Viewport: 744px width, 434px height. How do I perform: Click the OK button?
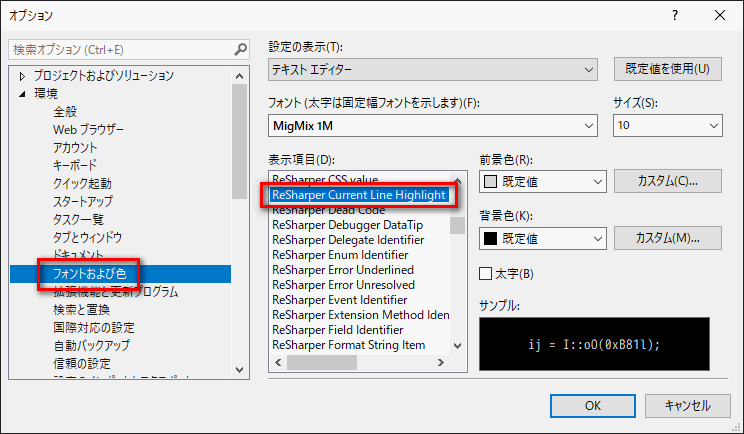593,406
